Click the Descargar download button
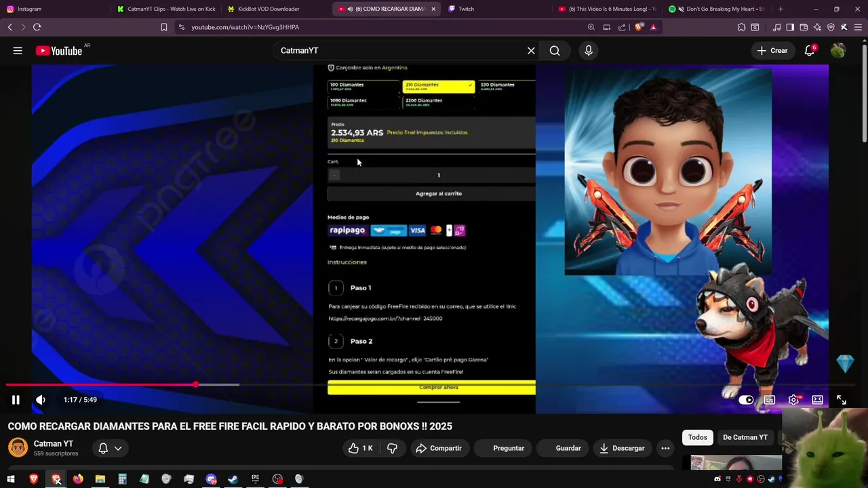Viewport: 868px width, 488px height. click(x=622, y=448)
